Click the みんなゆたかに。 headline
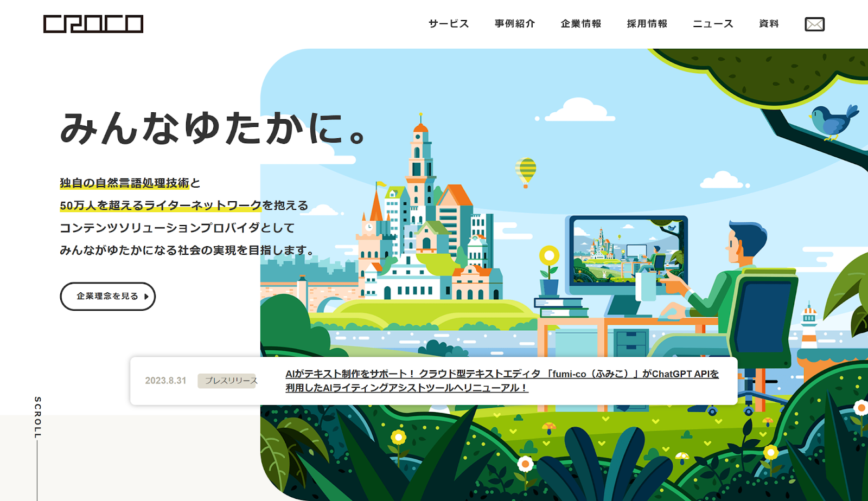The height and width of the screenshot is (501, 868). pyautogui.click(x=213, y=128)
